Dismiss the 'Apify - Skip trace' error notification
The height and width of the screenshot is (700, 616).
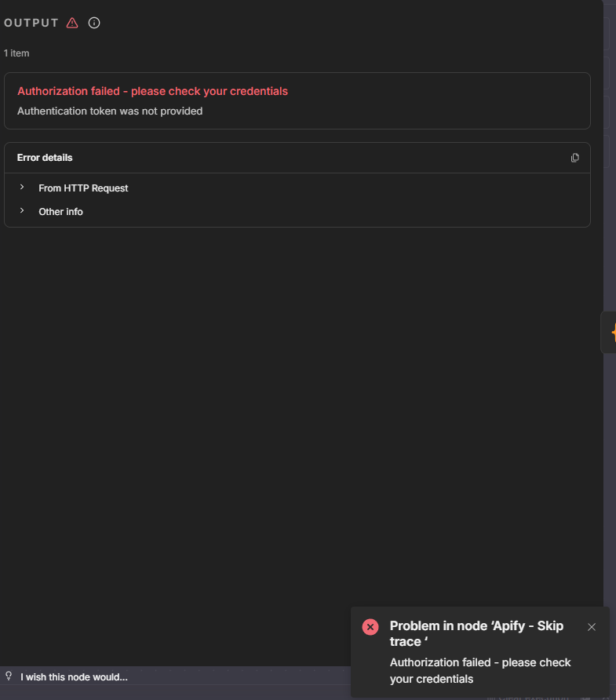point(592,626)
